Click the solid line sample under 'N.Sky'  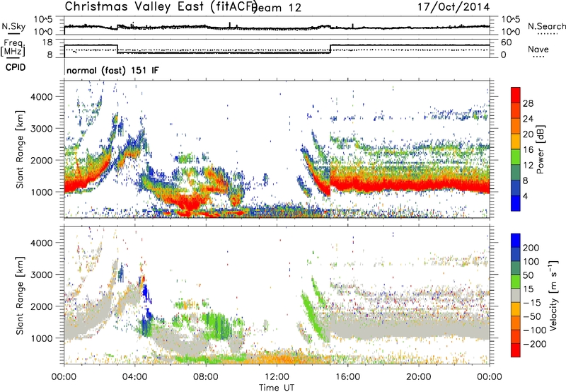point(13,33)
